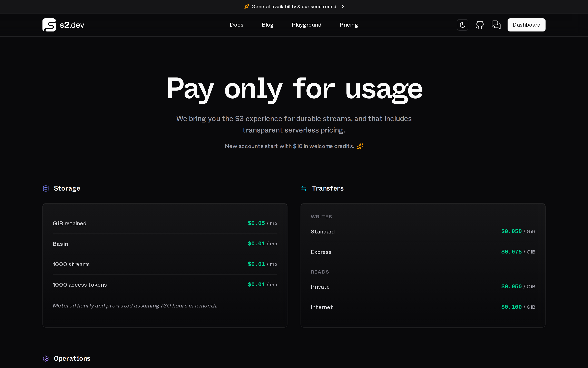Viewport: 588px width, 368px height.
Task: Click the Basin $0.01 / mo price
Action: point(262,244)
